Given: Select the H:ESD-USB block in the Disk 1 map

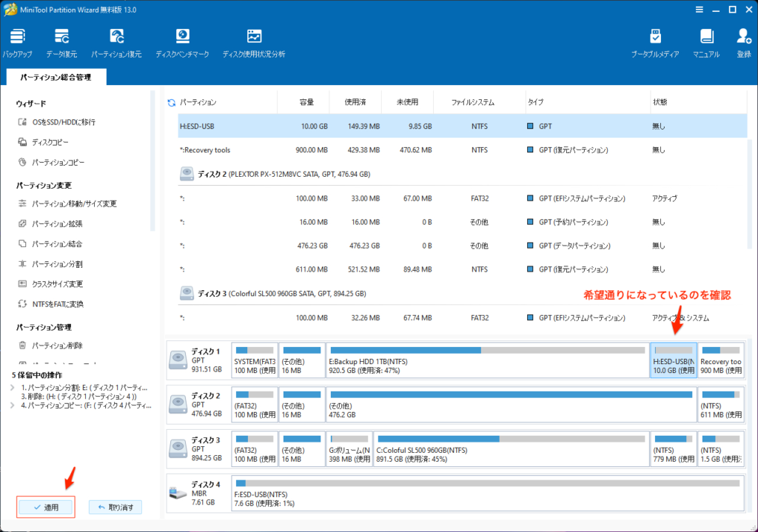Looking at the screenshot, I should (x=673, y=360).
